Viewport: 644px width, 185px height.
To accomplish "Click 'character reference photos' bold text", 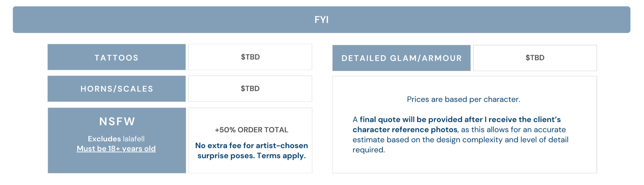I will coord(405,130).
